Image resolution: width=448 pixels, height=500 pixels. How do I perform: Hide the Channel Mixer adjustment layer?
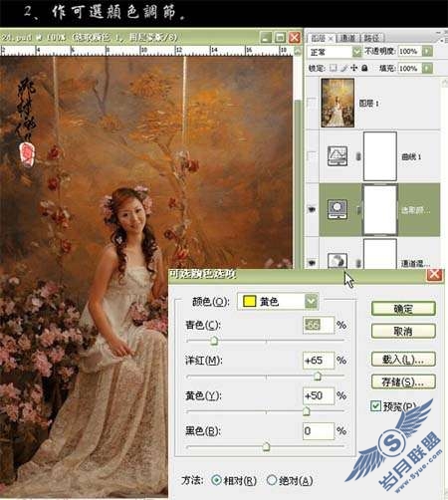(x=312, y=263)
